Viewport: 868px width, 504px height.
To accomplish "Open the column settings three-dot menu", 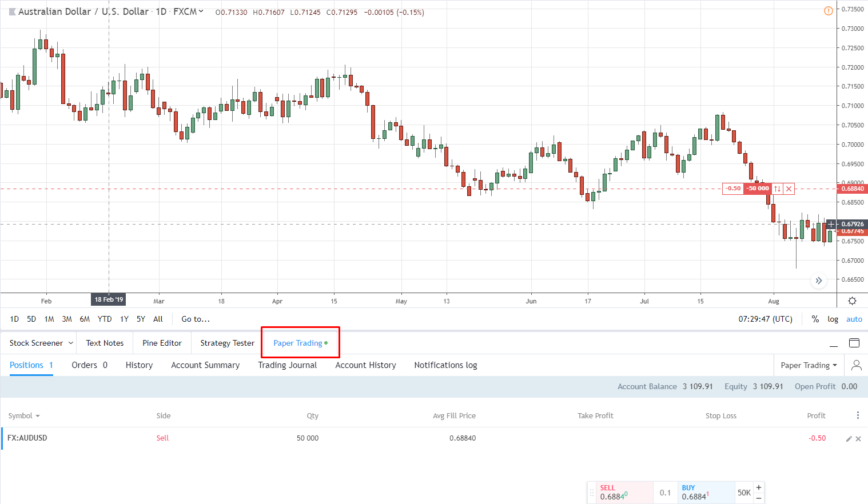I will click(x=858, y=415).
